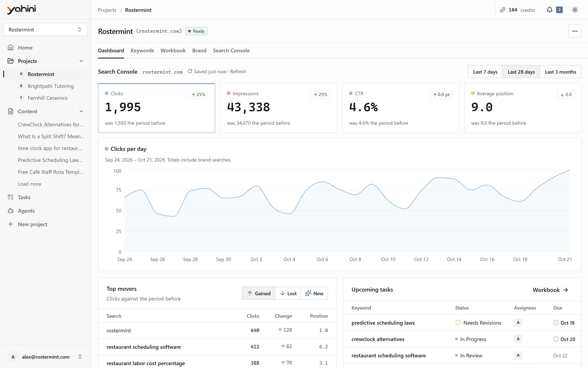Click the Workbook arrow icon
The height and width of the screenshot is (368, 588).
point(566,290)
